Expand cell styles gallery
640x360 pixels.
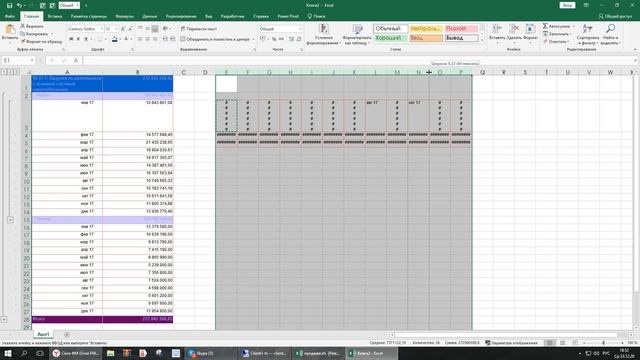(x=482, y=41)
